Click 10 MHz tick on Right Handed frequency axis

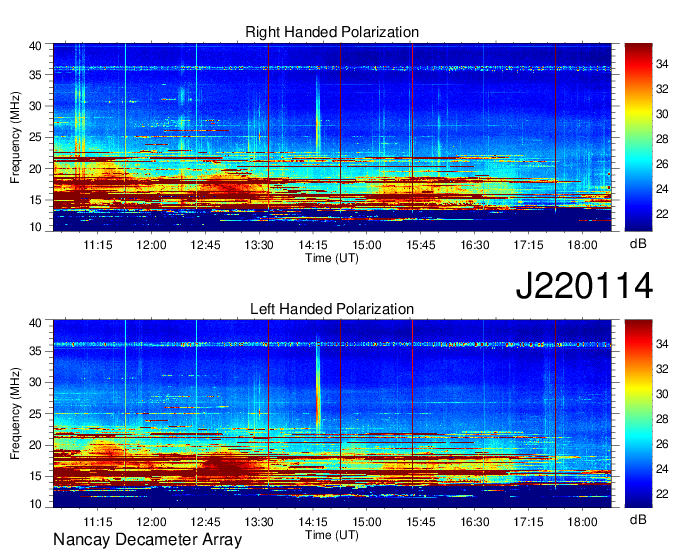(x=35, y=227)
